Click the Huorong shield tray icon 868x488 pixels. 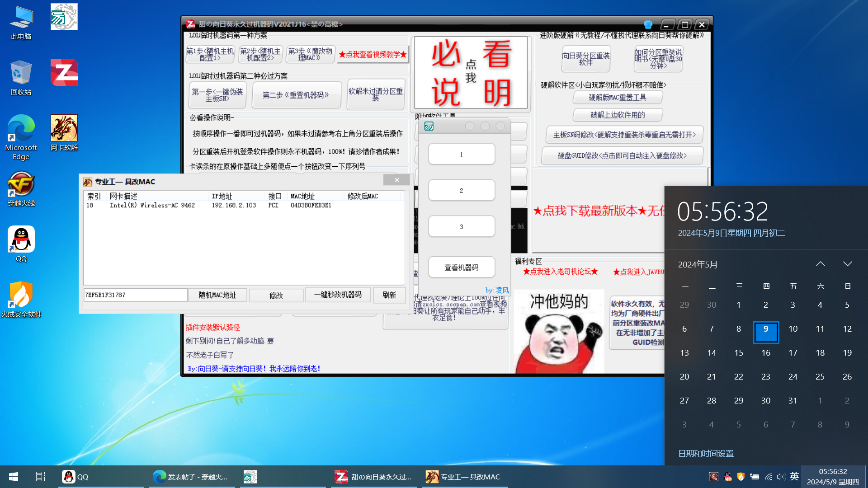(741, 477)
